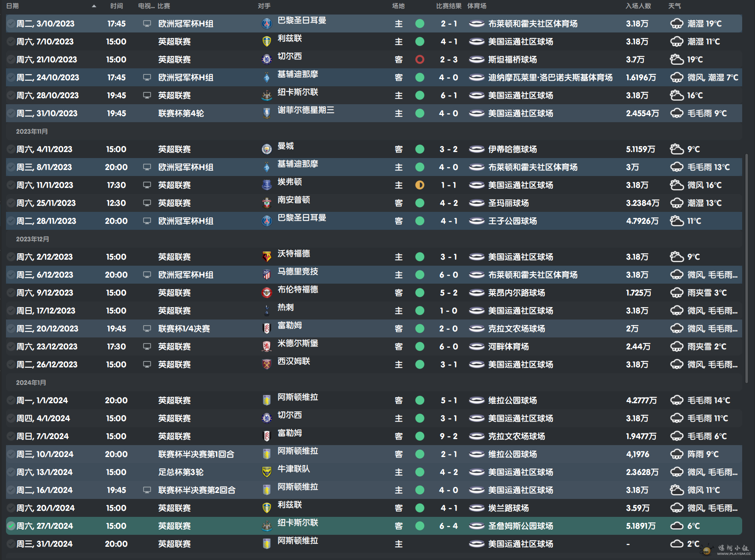This screenshot has height=560, width=755.
Task: Toggle the green checkmark on 27/1/2024 row
Action: pyautogui.click(x=11, y=526)
